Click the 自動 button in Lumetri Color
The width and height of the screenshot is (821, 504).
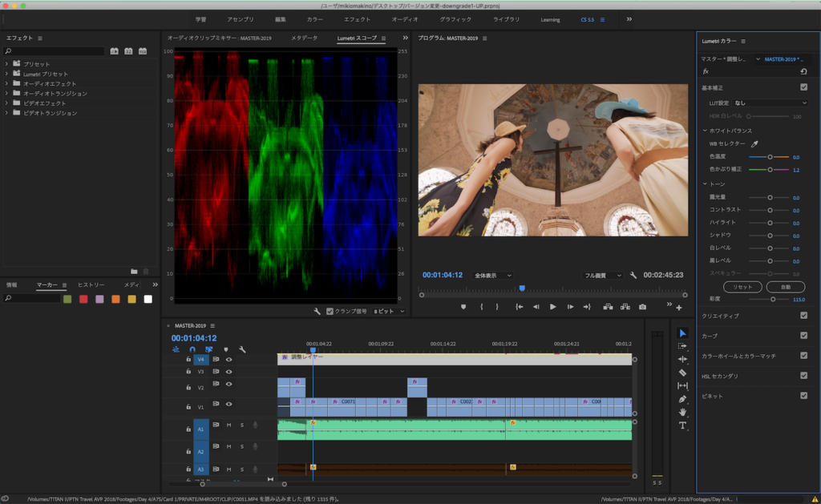click(x=785, y=287)
